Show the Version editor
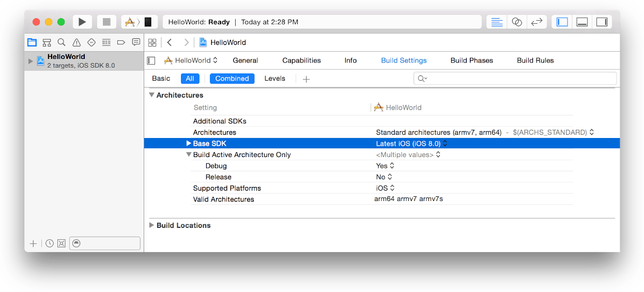This screenshot has height=292, width=644. click(537, 22)
